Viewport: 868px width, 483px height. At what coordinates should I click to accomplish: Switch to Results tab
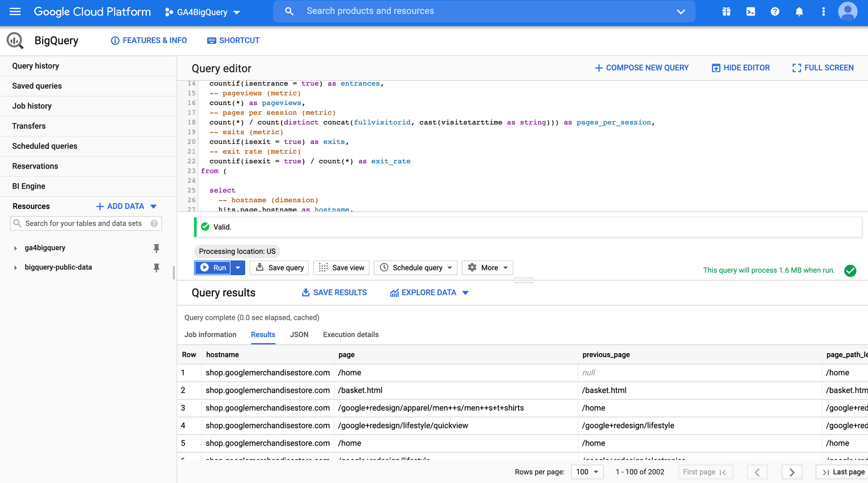click(x=263, y=334)
